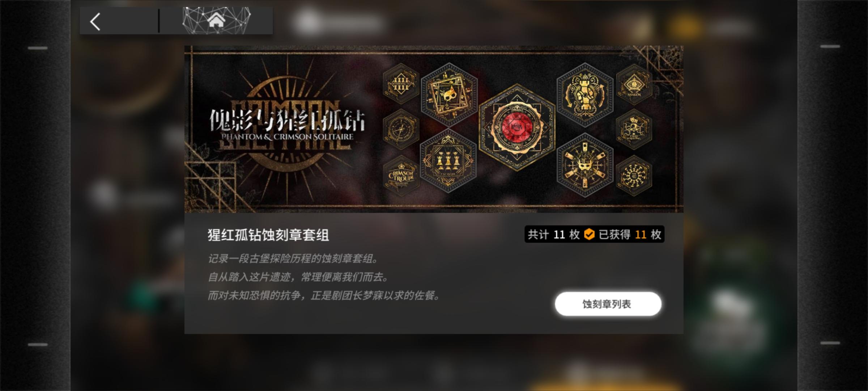868x391 pixels.
Task: Select the golden skull mask medal
Action: (449, 95)
